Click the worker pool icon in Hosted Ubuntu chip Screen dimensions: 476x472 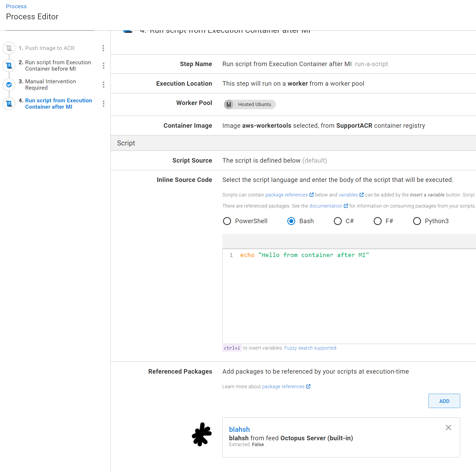coord(229,104)
